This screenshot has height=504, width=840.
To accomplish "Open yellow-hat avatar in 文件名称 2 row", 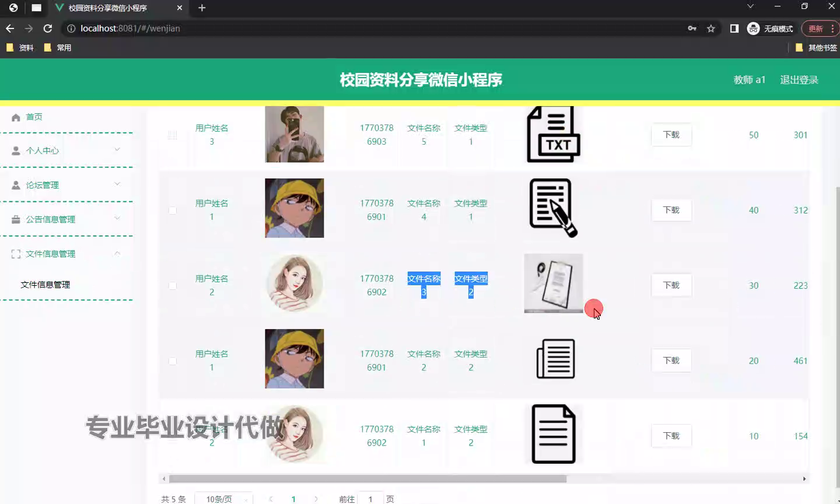I will pyautogui.click(x=295, y=359).
